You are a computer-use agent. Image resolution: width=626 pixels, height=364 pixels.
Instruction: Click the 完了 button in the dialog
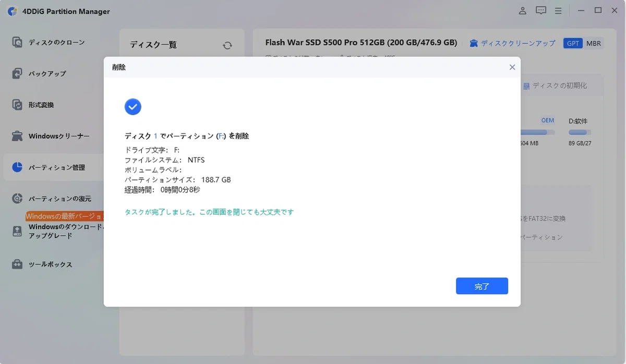(481, 286)
